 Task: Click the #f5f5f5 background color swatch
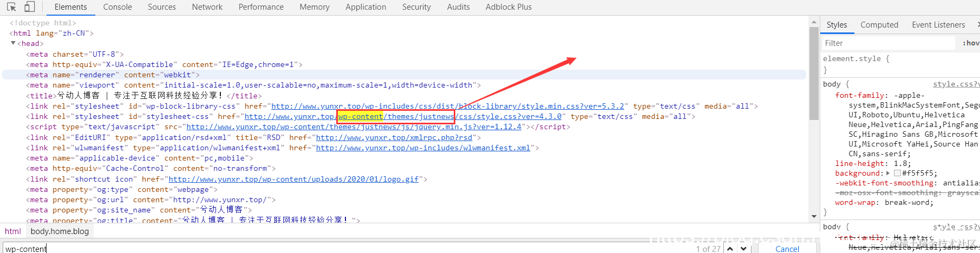pos(897,173)
